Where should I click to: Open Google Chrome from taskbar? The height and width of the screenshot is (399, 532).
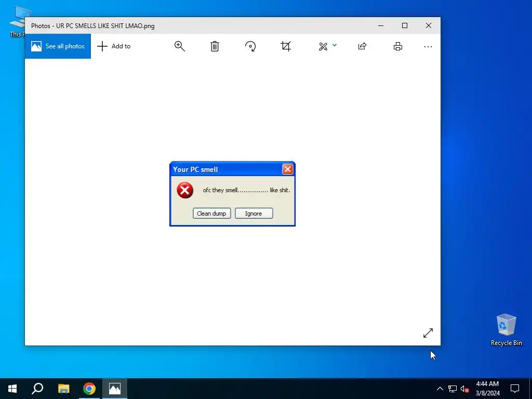(x=89, y=389)
